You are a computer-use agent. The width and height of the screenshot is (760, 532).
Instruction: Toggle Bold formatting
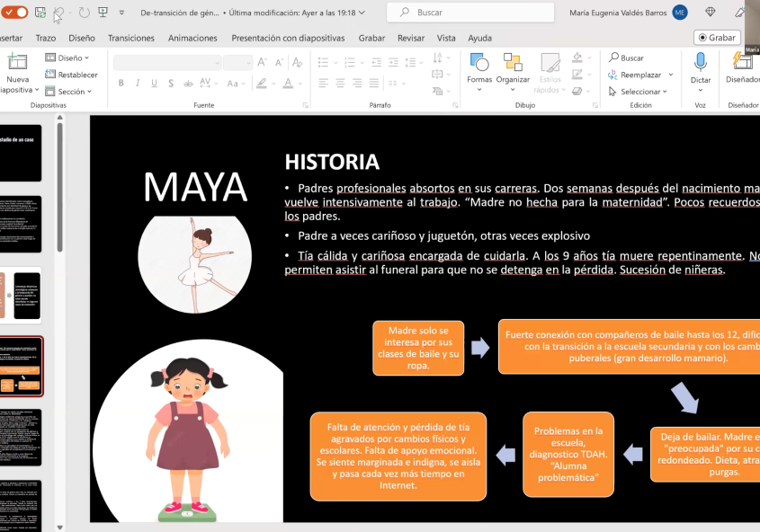121,84
